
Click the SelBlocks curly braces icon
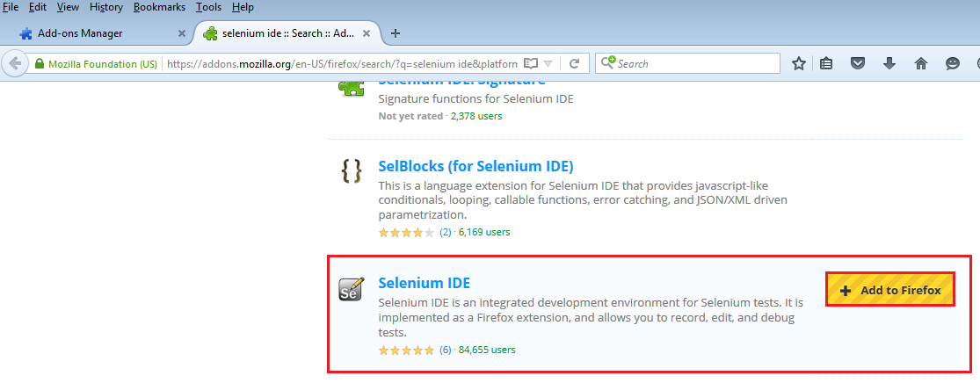(x=351, y=170)
